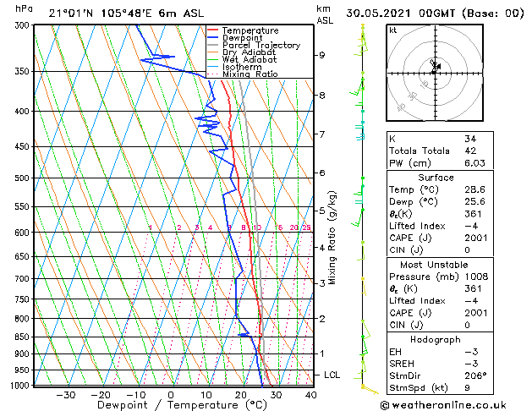Click the "SREH" row label

pos(402,364)
